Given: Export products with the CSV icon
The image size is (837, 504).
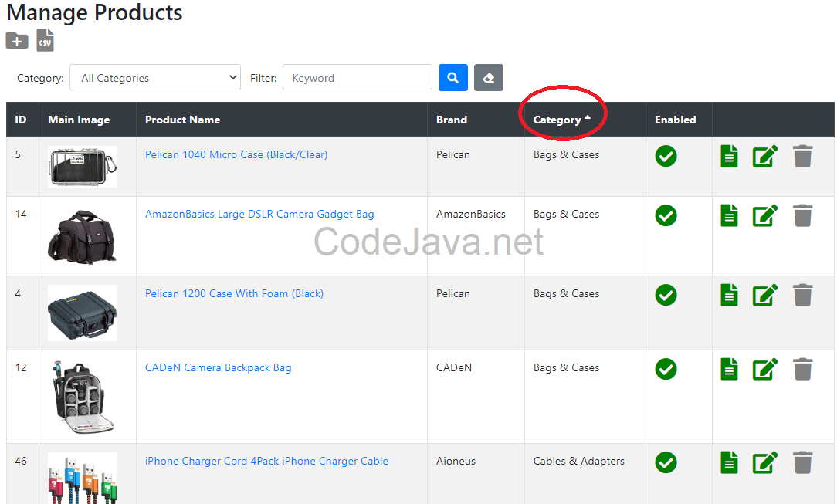Looking at the screenshot, I should click(x=46, y=40).
